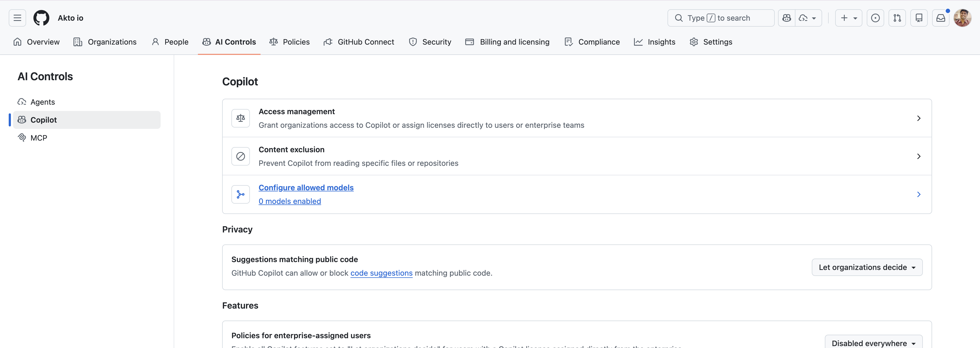The height and width of the screenshot is (348, 980).
Task: Click the GitHub logo icon
Action: coord(41,18)
